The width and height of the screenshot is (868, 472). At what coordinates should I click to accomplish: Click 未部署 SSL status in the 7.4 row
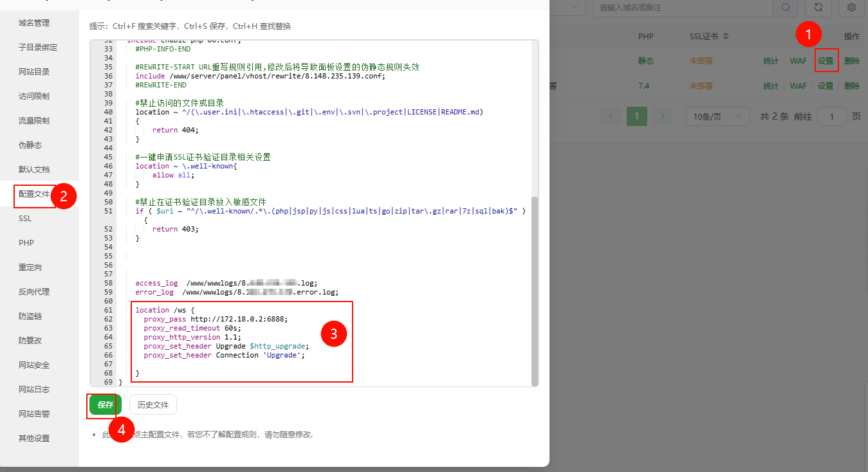(701, 86)
